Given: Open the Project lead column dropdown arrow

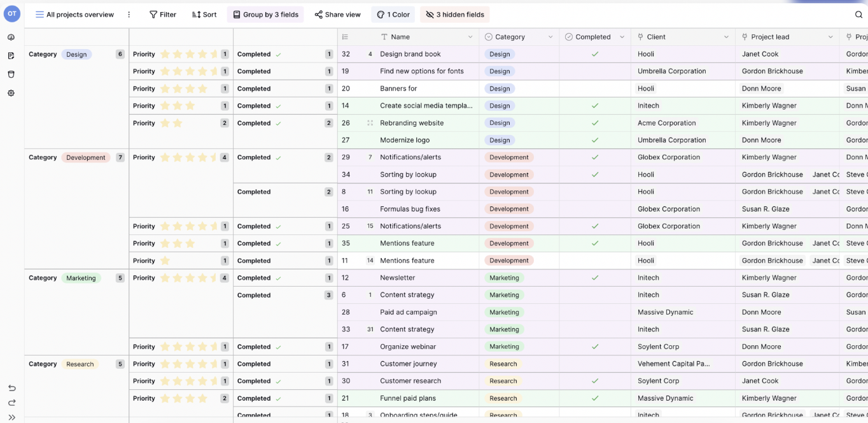Looking at the screenshot, I should pos(830,37).
